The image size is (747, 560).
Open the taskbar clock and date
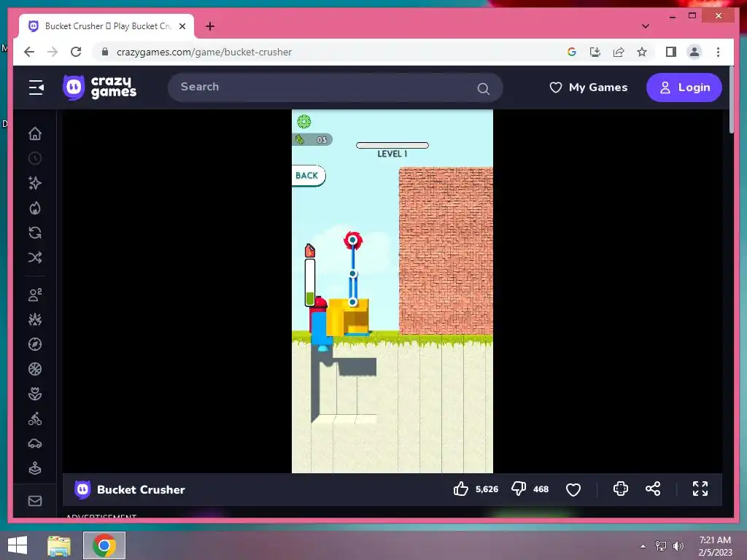click(x=715, y=545)
